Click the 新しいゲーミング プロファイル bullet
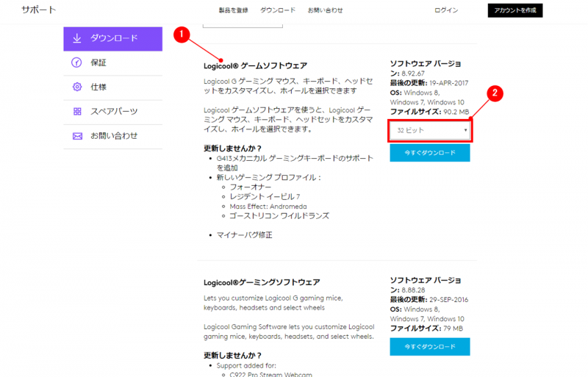 coord(268,177)
